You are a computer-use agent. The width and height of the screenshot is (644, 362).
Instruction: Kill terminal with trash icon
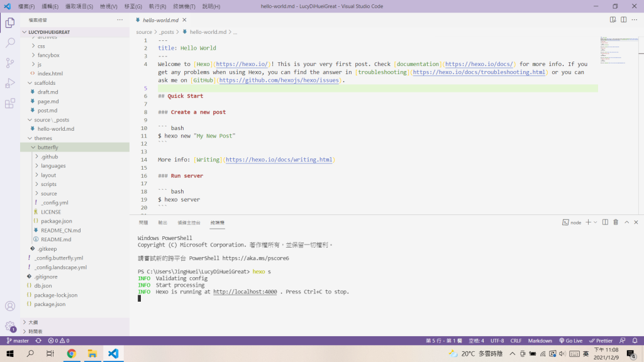click(616, 222)
